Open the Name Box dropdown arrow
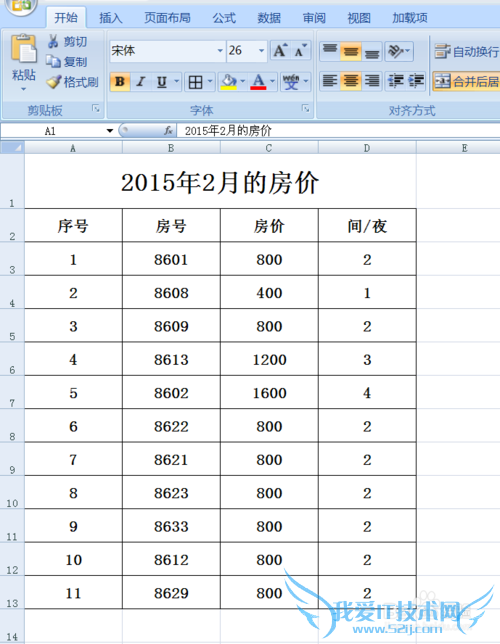The image size is (500, 644). [x=110, y=131]
